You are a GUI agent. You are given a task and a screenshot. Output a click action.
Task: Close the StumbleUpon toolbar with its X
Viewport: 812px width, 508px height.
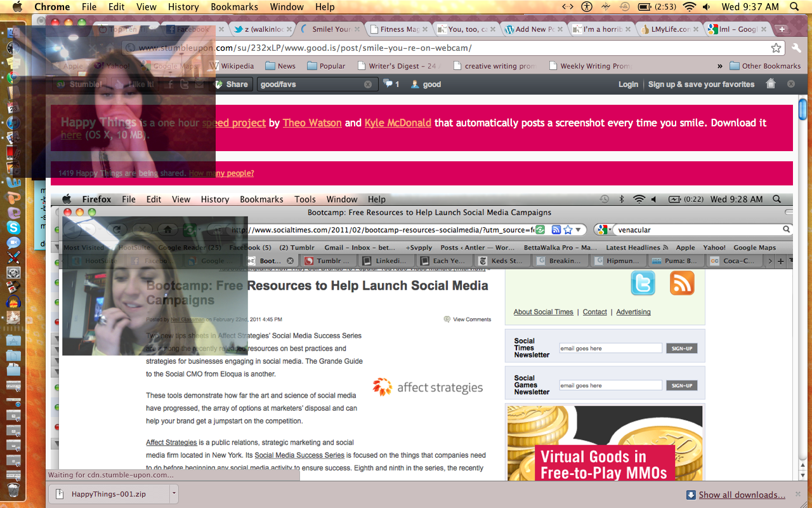(x=791, y=84)
